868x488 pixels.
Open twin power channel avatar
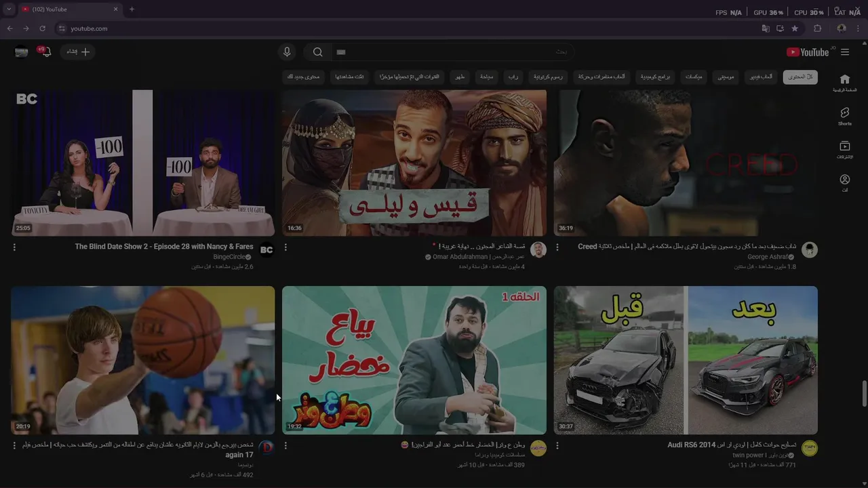810,448
